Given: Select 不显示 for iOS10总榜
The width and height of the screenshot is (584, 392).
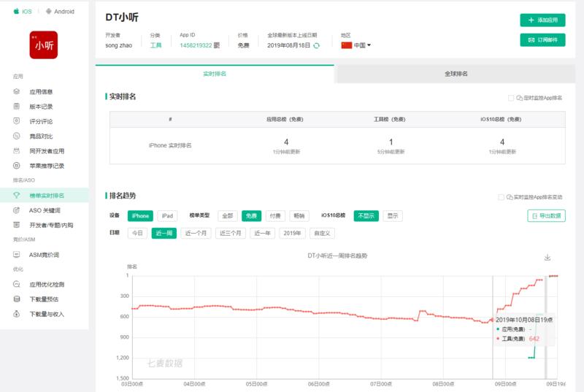Looking at the screenshot, I should pyautogui.click(x=366, y=216).
